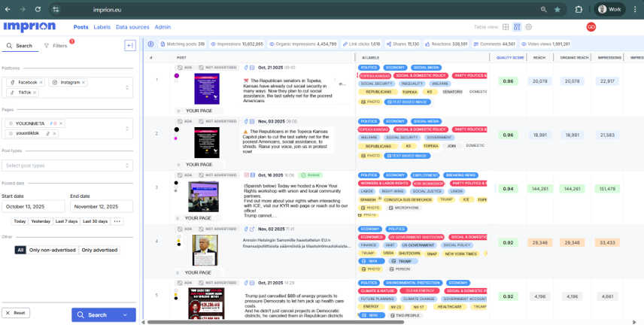Click the SUGGE suggestion badge on post 3
This screenshot has width=644, height=325.
pyautogui.click(x=310, y=175)
